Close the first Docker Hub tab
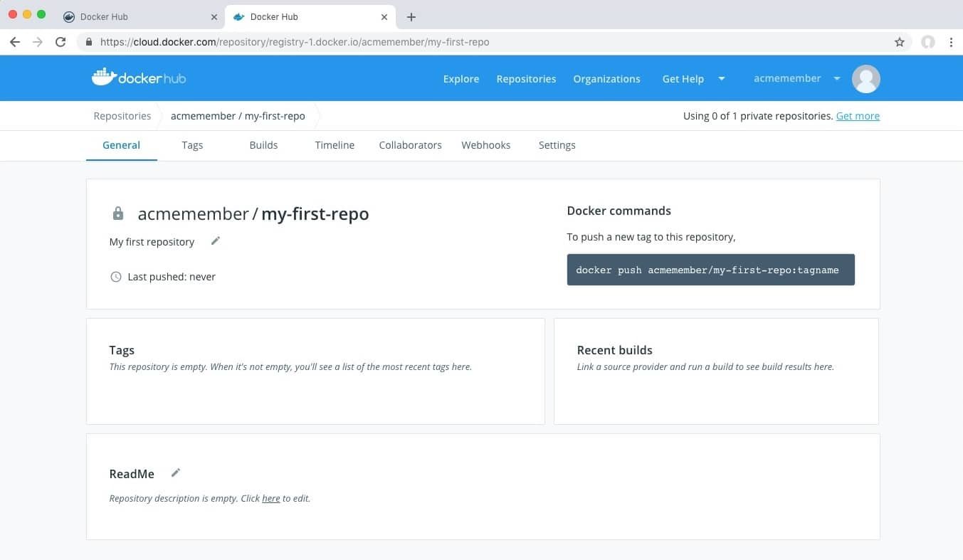963x560 pixels. [214, 16]
